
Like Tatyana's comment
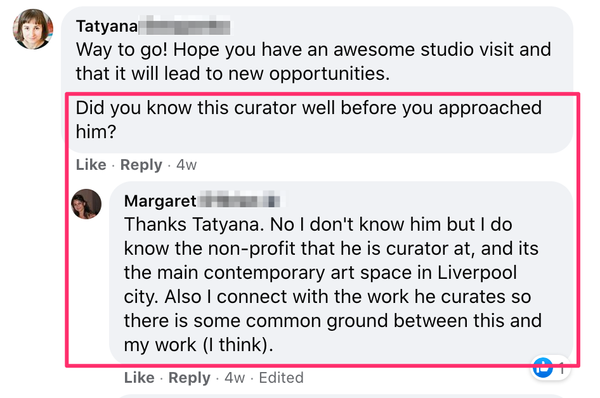click(91, 165)
